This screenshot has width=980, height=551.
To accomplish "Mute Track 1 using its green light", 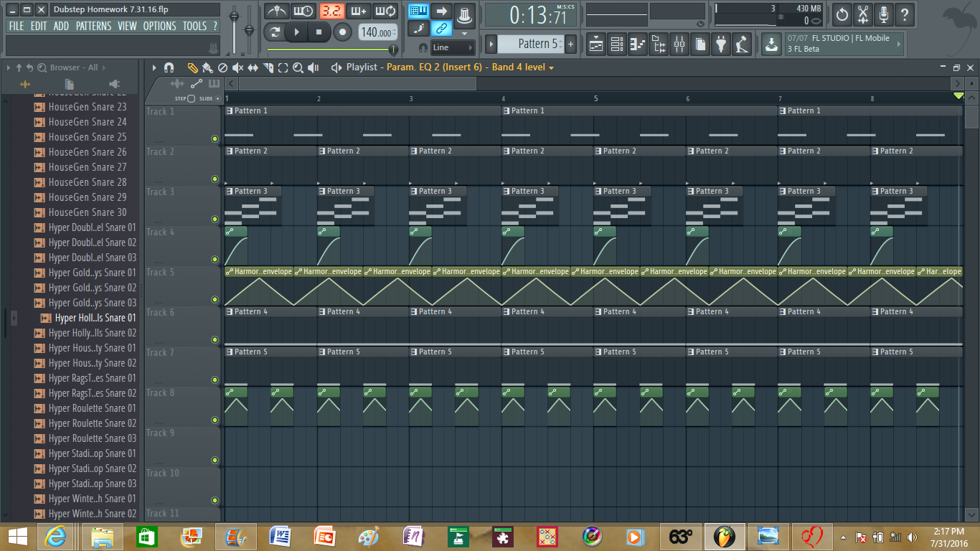I will click(215, 139).
